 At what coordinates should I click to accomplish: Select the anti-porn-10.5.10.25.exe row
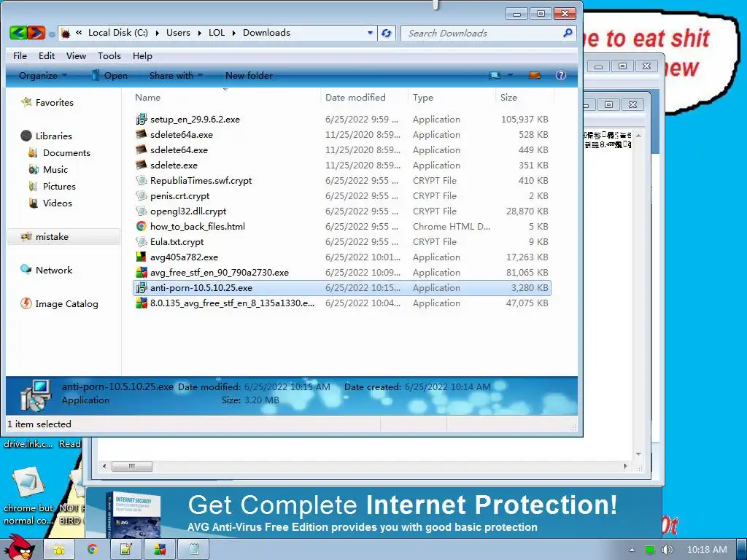341,287
